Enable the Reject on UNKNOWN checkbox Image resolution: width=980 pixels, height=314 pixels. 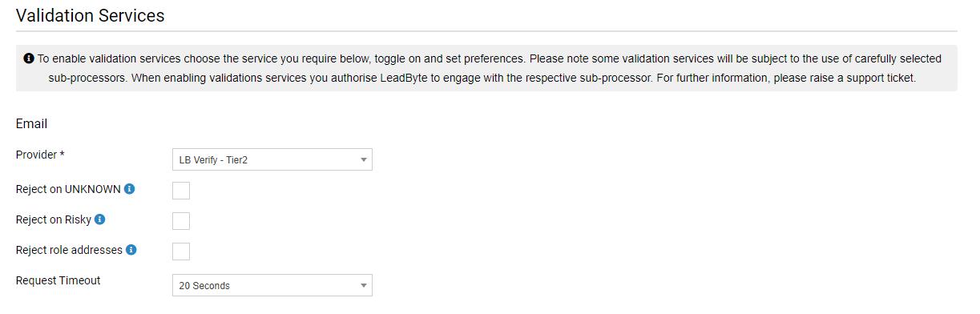(181, 191)
